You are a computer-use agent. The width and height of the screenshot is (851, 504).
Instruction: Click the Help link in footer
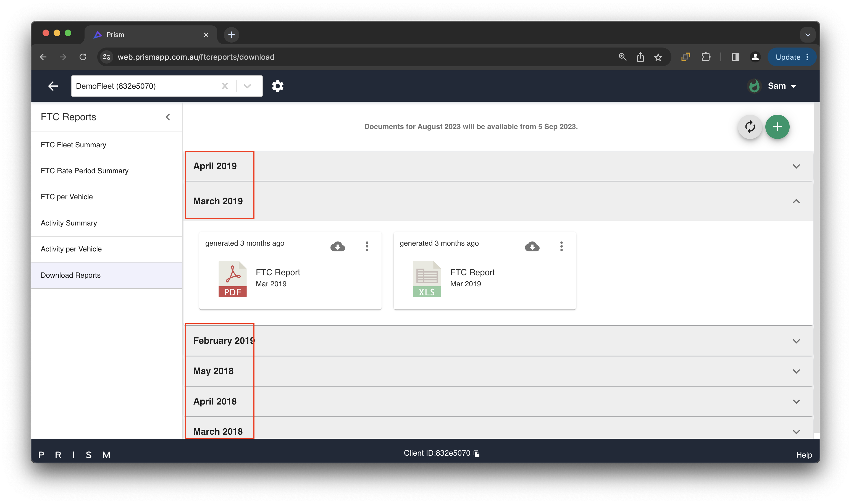pos(804,455)
